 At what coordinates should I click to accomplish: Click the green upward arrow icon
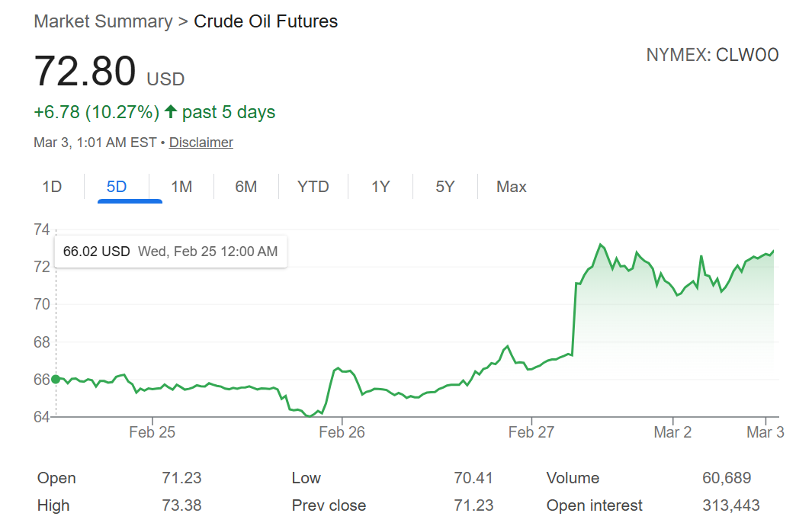(x=171, y=112)
